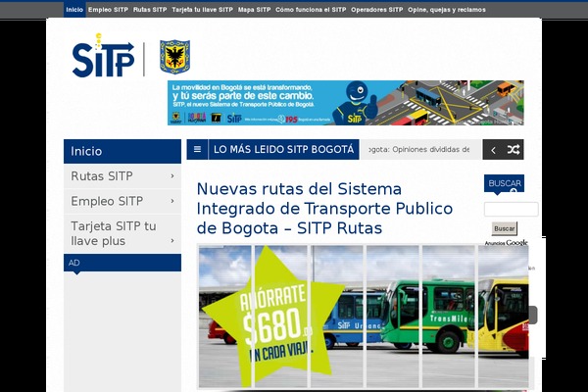Expand the Rutas SITP sidebar chevron

[x=172, y=176]
